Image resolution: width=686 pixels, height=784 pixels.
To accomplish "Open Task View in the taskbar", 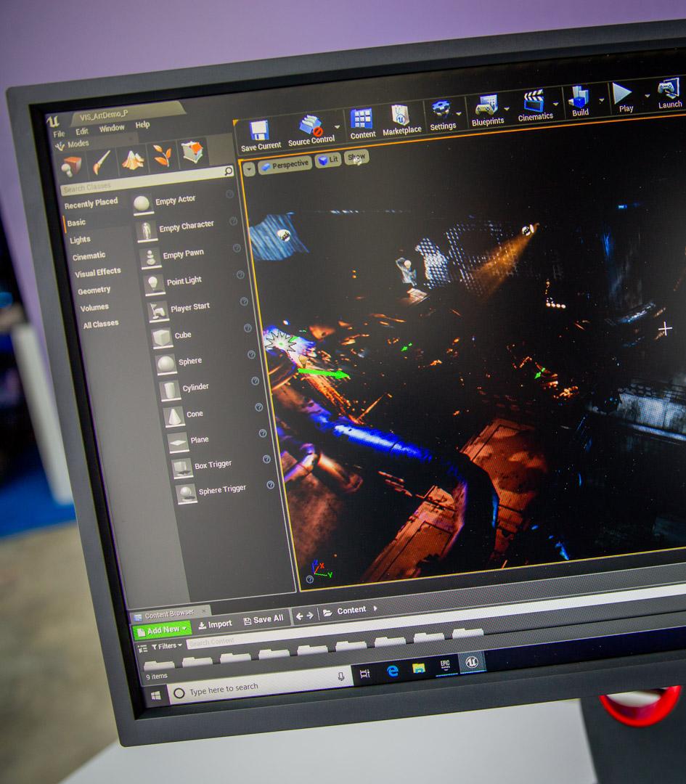I will point(364,674).
